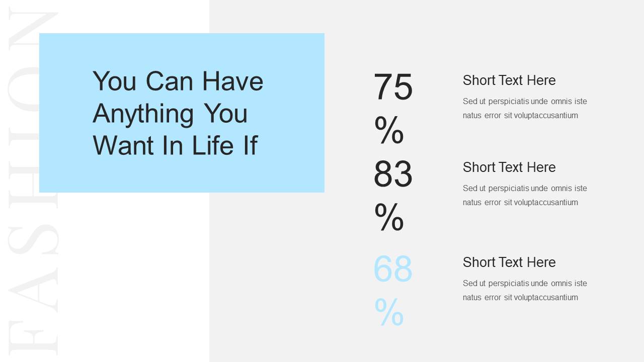
Task: Select the number 83 statistic
Action: pos(393,174)
